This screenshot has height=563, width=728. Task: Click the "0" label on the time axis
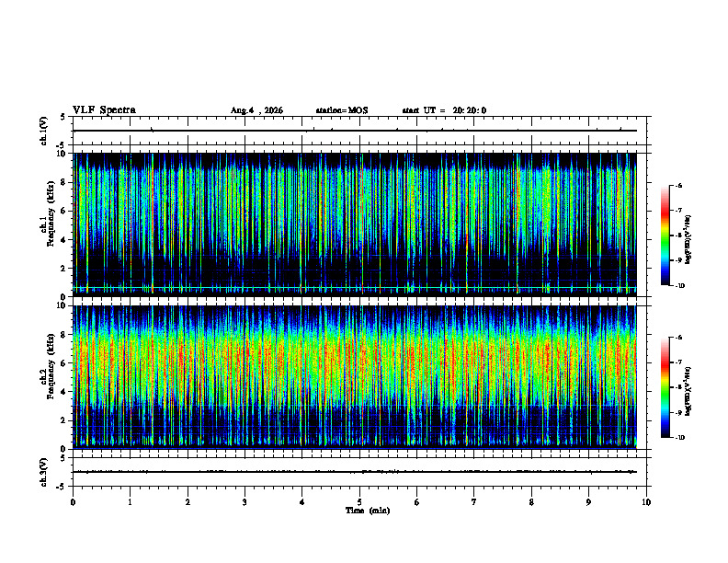(73, 502)
